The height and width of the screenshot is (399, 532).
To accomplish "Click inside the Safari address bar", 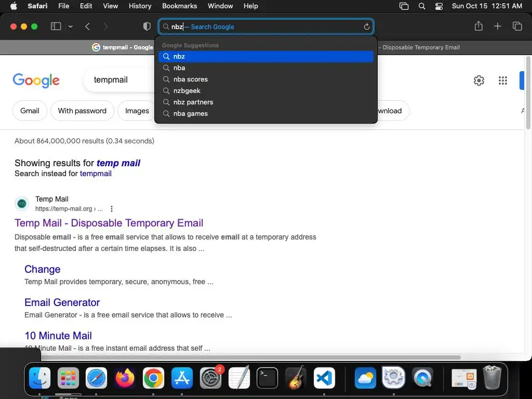I will 266,27.
